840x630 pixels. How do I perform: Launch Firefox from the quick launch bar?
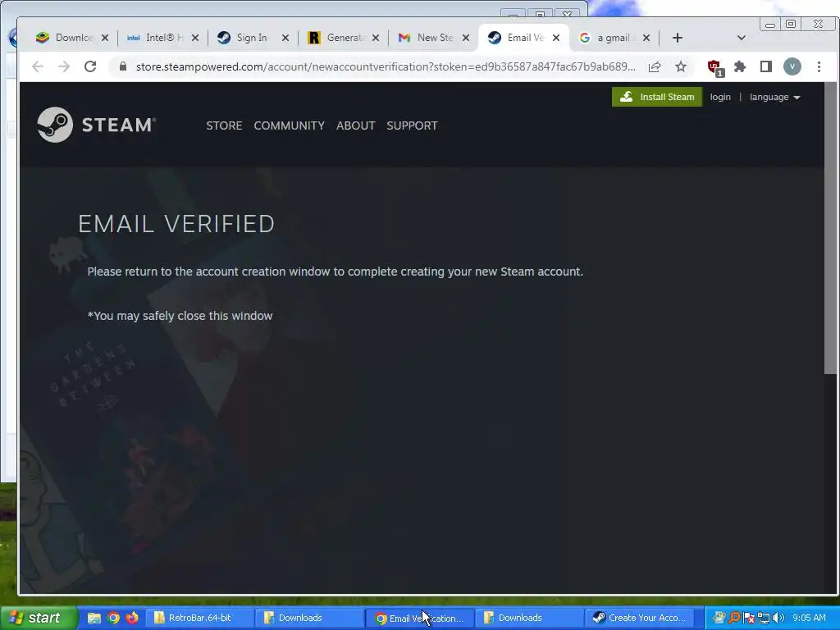[x=132, y=618]
